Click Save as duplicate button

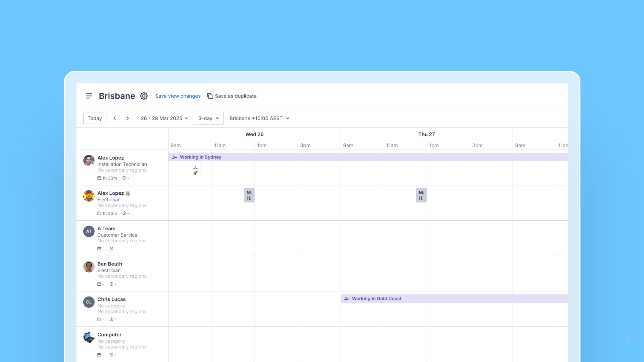click(232, 96)
